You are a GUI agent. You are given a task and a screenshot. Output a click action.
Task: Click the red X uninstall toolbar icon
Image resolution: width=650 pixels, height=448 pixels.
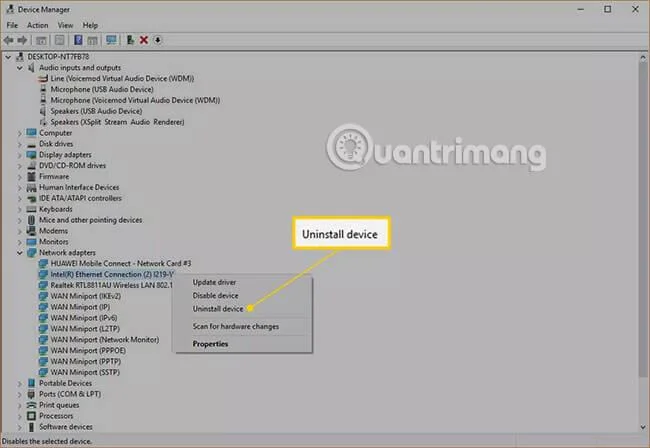(x=144, y=40)
